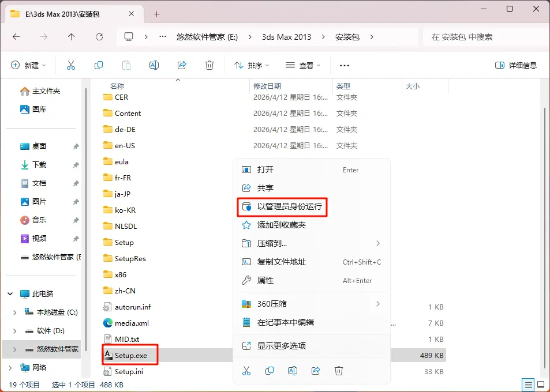Viewport: 550px width, 392px height.
Task: Choose 显示更多选项 from the context menu
Action: click(x=312, y=346)
